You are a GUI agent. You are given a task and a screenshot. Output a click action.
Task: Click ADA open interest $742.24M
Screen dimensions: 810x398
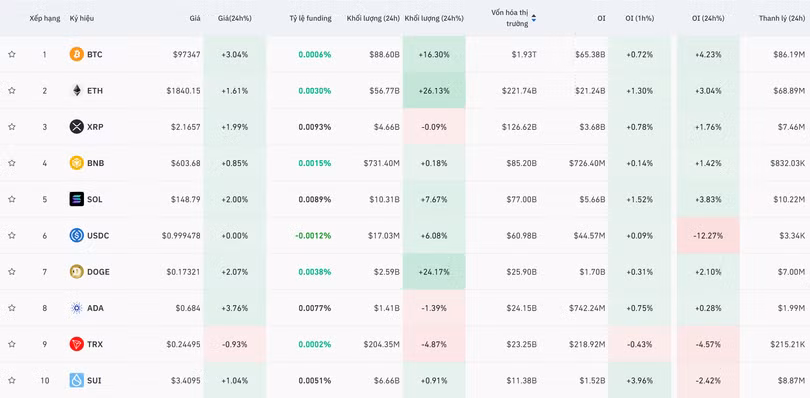[x=587, y=308]
